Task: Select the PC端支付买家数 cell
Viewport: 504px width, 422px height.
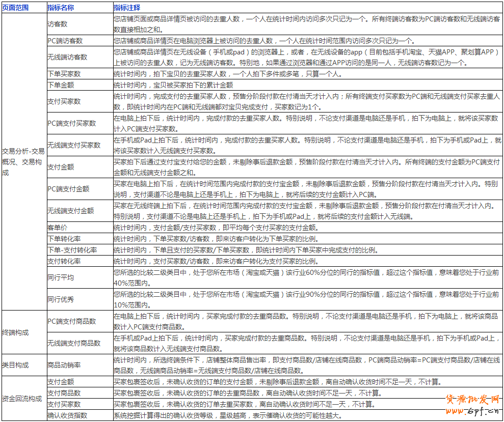Action: click(x=79, y=123)
